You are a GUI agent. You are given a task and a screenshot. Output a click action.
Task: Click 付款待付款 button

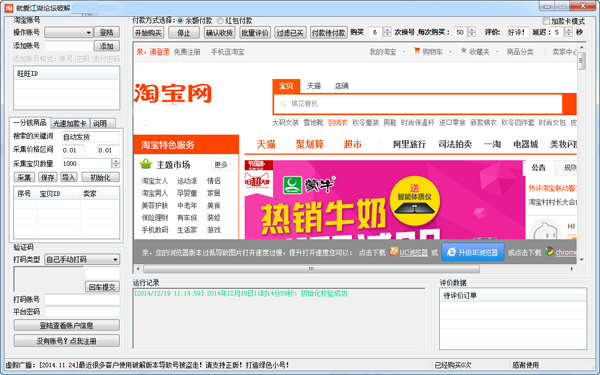(328, 33)
